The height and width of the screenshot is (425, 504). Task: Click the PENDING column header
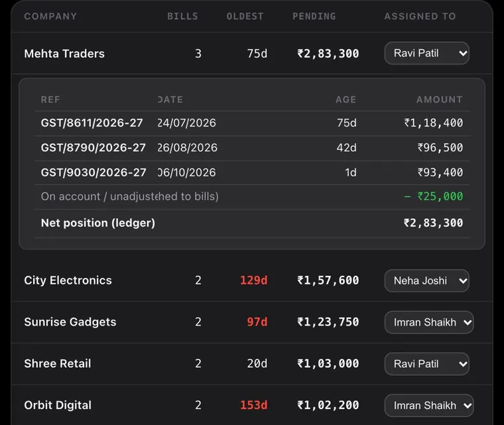314,16
